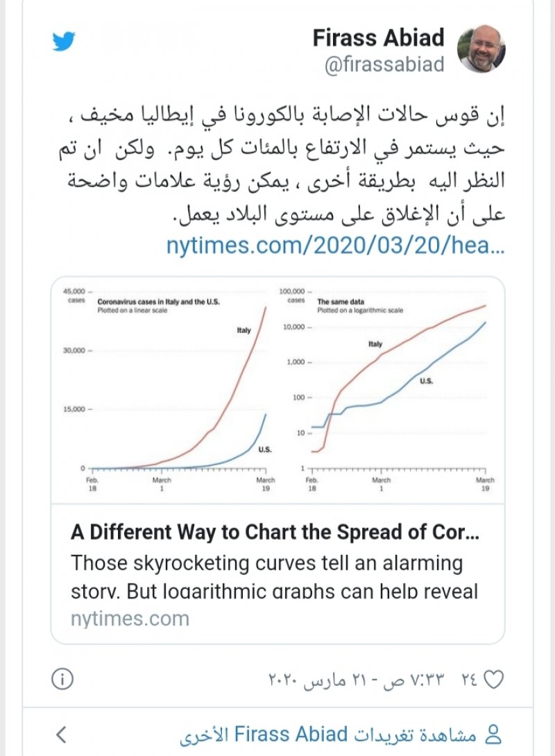Click the Twitter bird logo
This screenshot has height=756, width=555.
(x=63, y=43)
